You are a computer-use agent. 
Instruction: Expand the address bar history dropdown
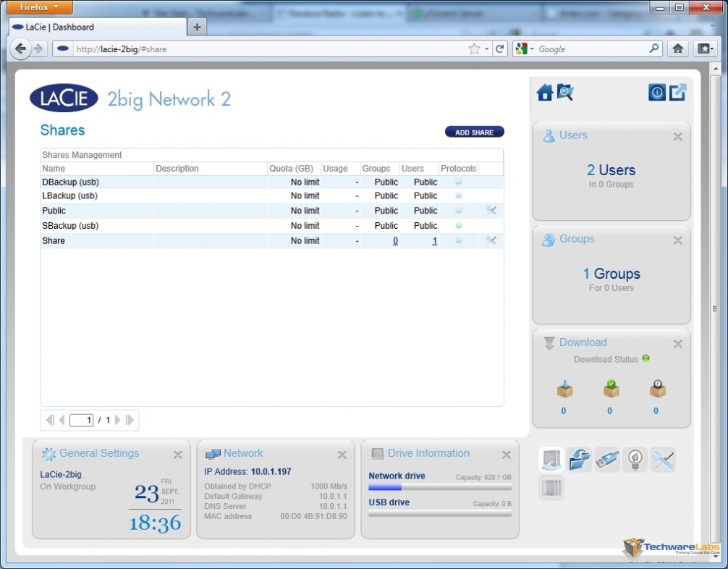pyautogui.click(x=486, y=49)
